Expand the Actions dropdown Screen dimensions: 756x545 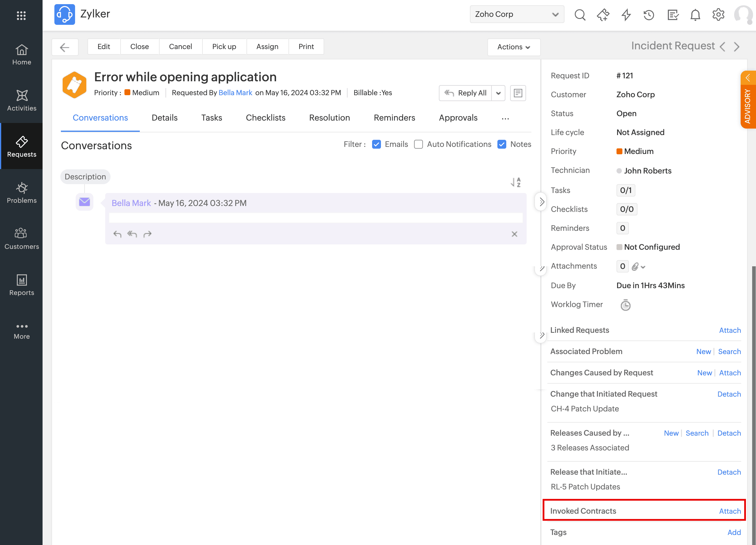point(513,47)
